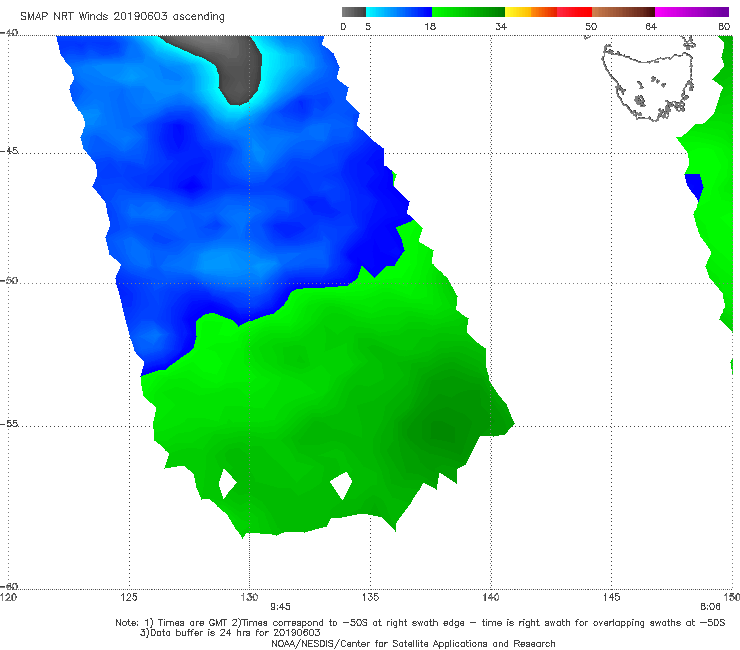Click the longitude axis label '130'
The height and width of the screenshot is (650, 740).
(249, 597)
